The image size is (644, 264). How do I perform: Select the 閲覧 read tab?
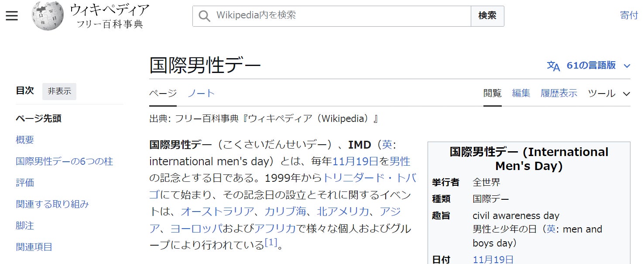[492, 93]
